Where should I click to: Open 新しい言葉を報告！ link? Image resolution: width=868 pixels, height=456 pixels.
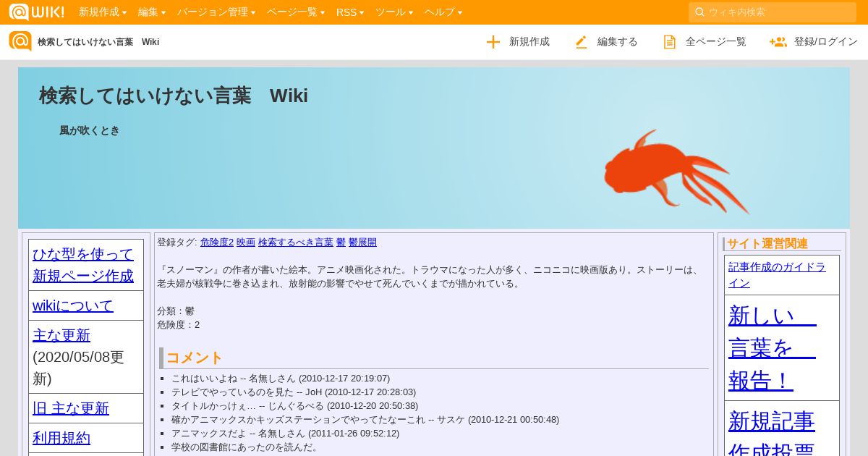pyautogui.click(x=773, y=347)
